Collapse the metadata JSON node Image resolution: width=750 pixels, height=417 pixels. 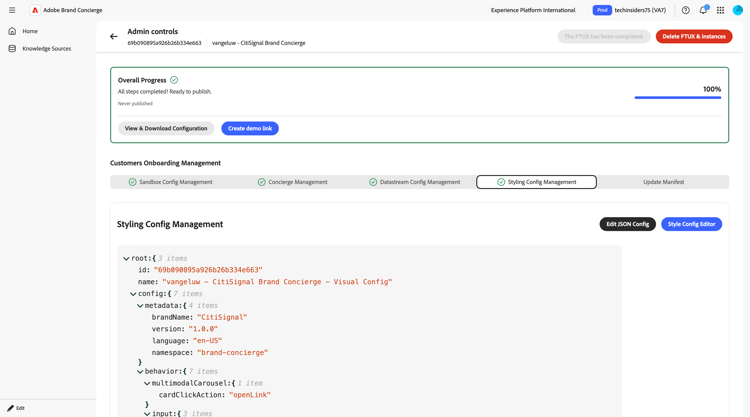pos(140,306)
